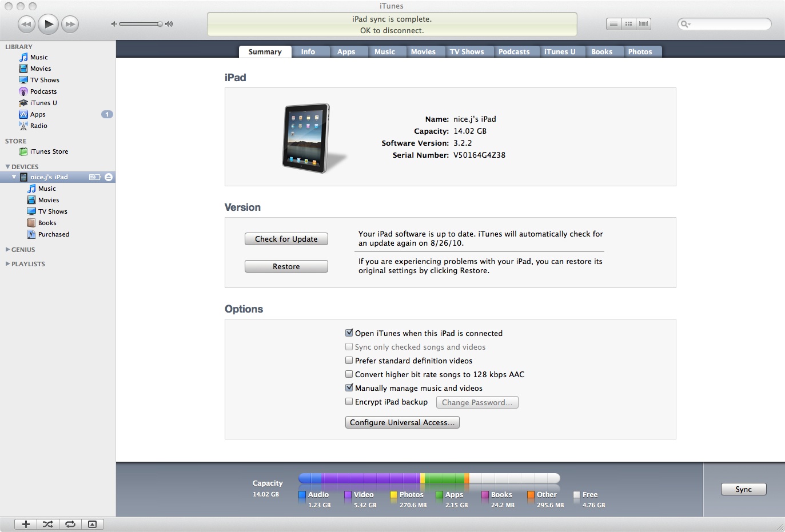Switch to the Movies tab
This screenshot has height=532, width=785.
(x=423, y=52)
